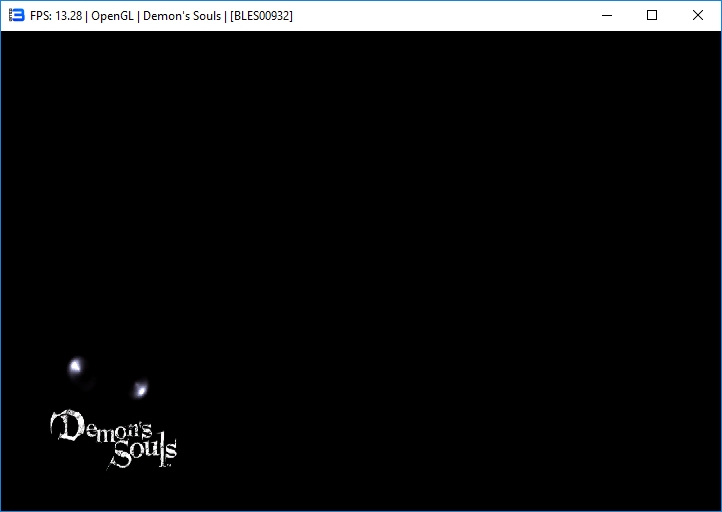Click the RPCS3 app icon in the title bar
Screen dimensions: 722x512
17,15
